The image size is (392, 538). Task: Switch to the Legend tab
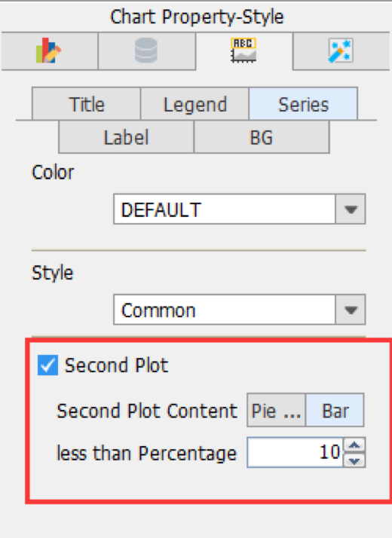click(195, 104)
